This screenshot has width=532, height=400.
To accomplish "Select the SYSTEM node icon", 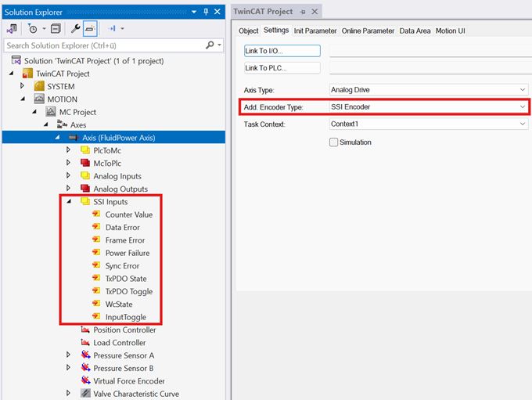I will click(x=39, y=86).
